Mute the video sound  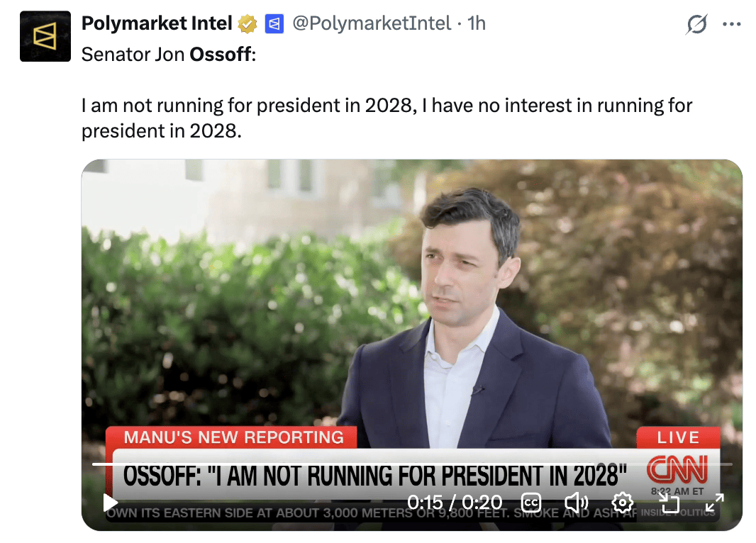click(x=576, y=503)
